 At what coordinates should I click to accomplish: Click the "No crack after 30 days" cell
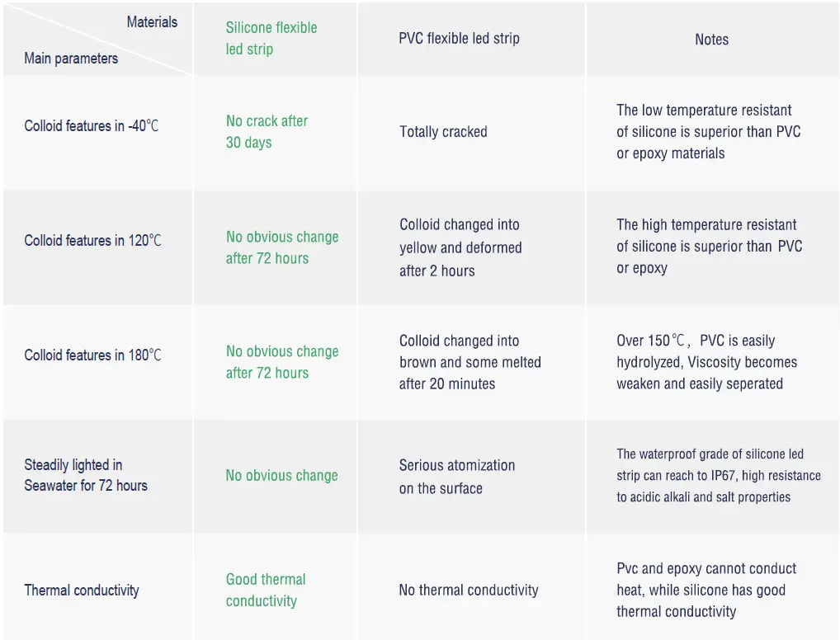267,131
